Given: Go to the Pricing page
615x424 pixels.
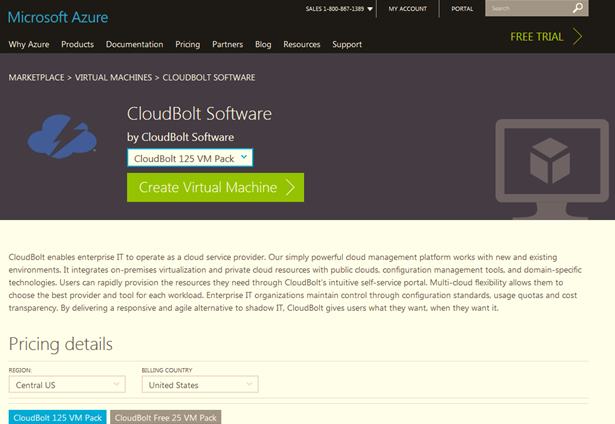Looking at the screenshot, I should point(187,44).
